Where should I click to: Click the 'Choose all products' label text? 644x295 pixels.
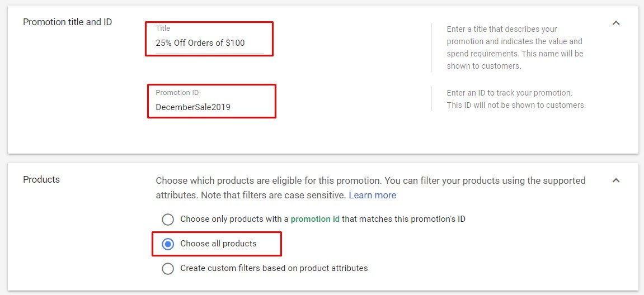coord(218,244)
